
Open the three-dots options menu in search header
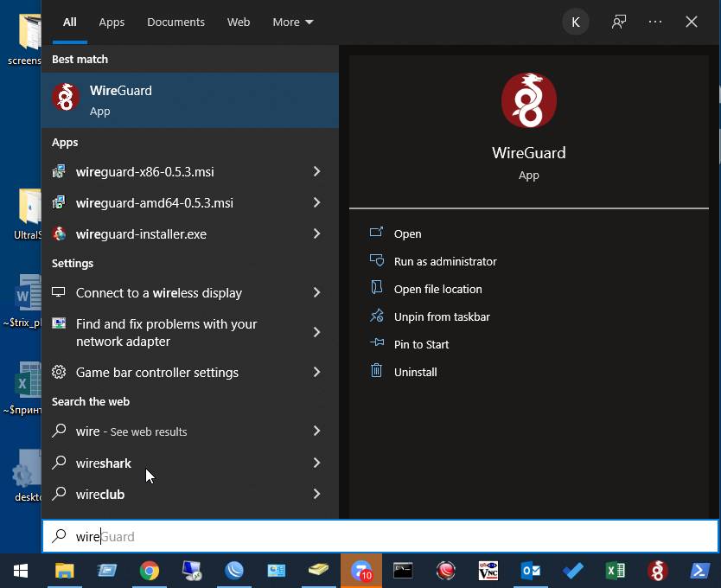tap(654, 22)
